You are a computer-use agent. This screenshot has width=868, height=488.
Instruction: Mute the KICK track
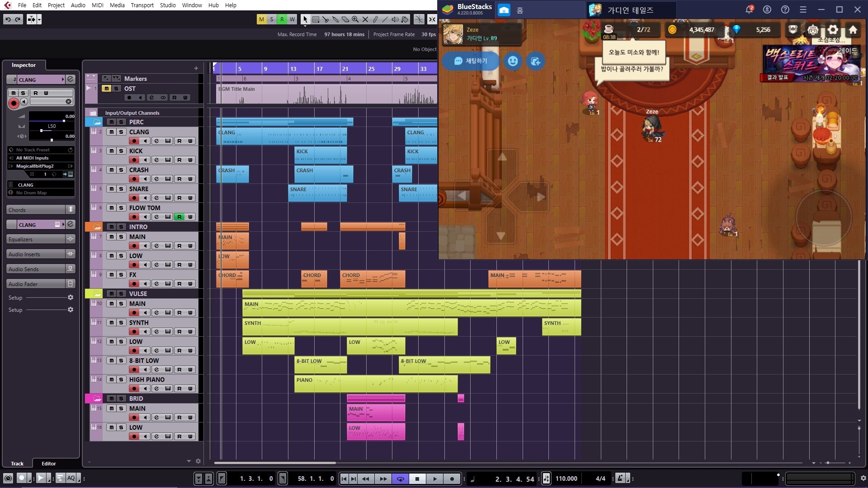tap(111, 151)
